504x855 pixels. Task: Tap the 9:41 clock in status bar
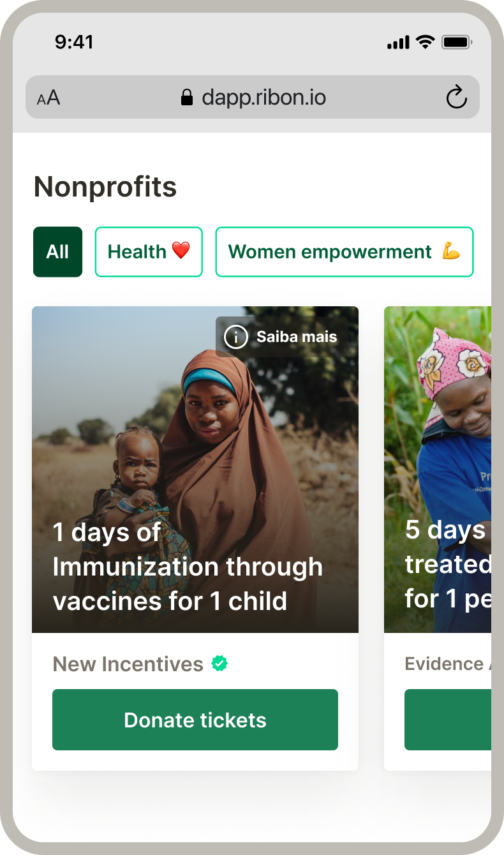74,42
